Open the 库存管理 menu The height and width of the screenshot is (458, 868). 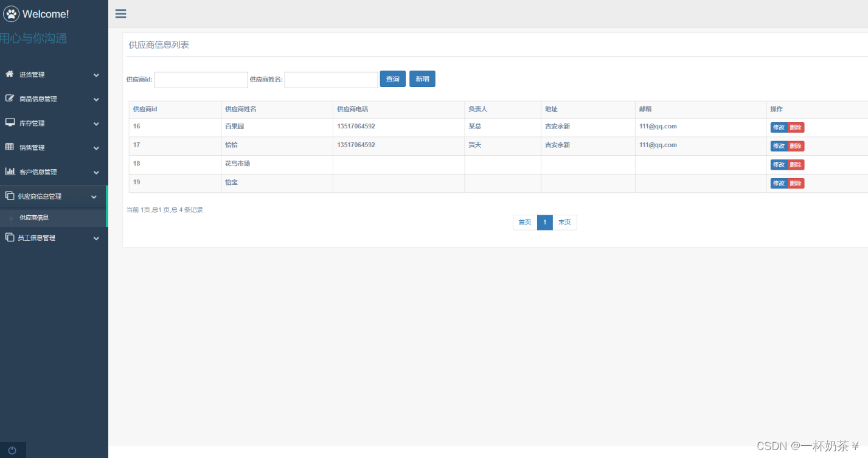[x=54, y=123]
